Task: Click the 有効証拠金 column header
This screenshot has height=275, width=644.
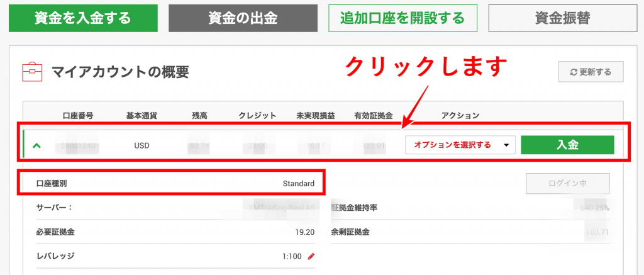Action: pyautogui.click(x=373, y=115)
